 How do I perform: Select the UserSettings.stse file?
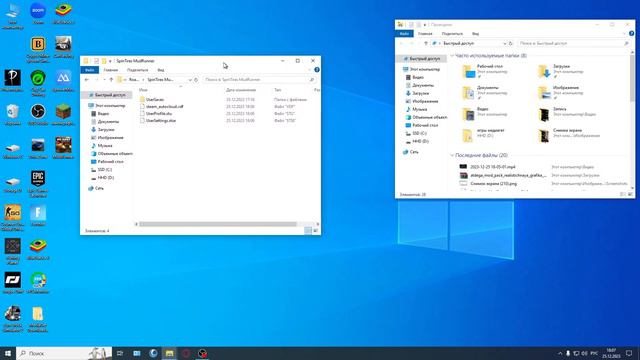158,120
